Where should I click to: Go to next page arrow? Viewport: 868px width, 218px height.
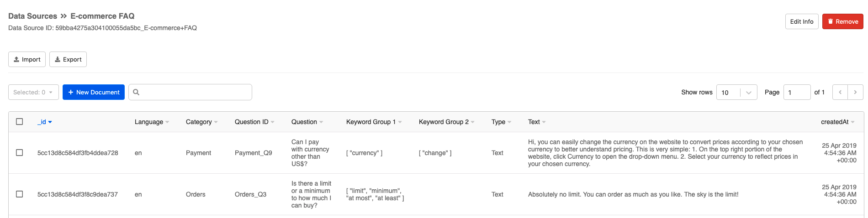pyautogui.click(x=856, y=92)
